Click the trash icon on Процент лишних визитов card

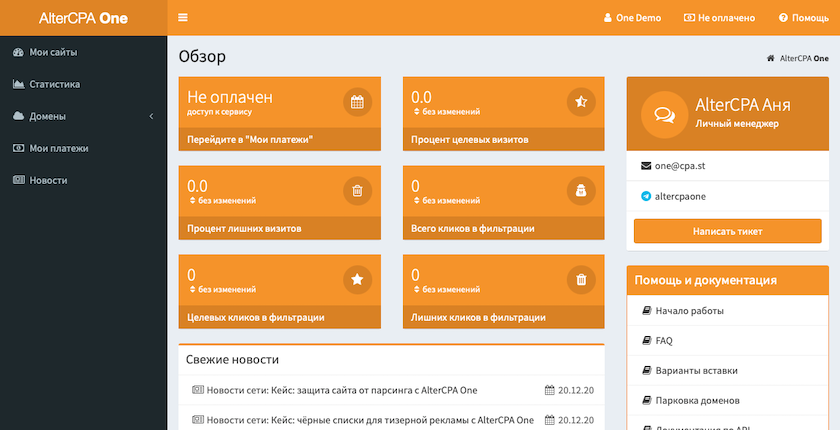(357, 191)
